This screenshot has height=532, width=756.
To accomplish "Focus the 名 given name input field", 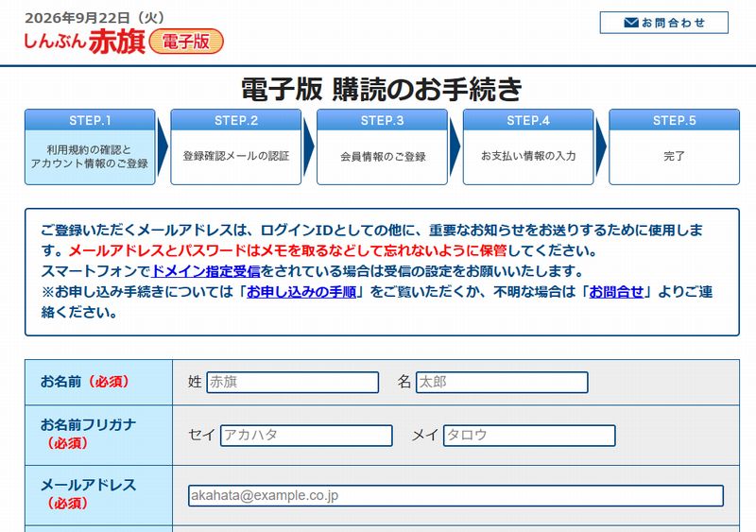I will tap(502, 382).
